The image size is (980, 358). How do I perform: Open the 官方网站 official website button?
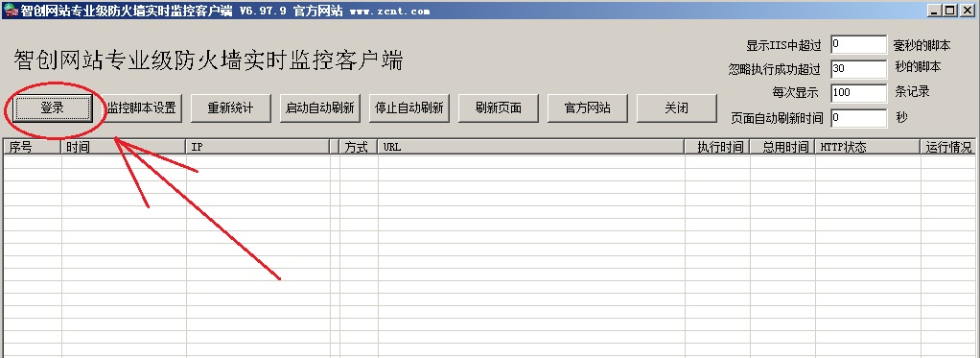tap(588, 108)
